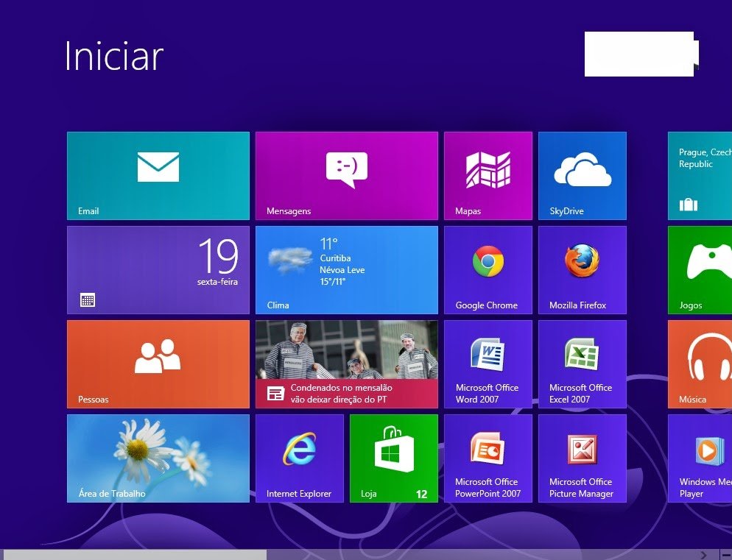Open the Email tile
The width and height of the screenshot is (732, 560).
[x=158, y=175]
